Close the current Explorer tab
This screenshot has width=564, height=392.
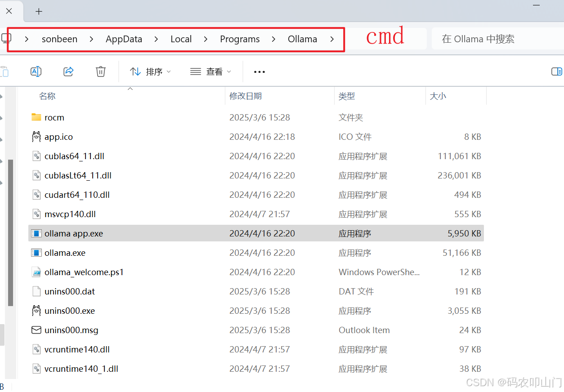pos(9,11)
